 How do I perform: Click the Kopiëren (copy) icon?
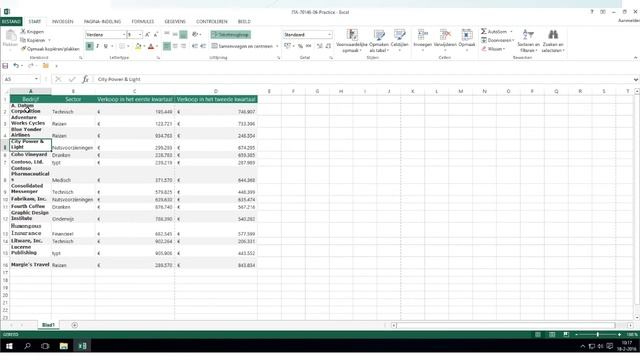click(x=23, y=40)
